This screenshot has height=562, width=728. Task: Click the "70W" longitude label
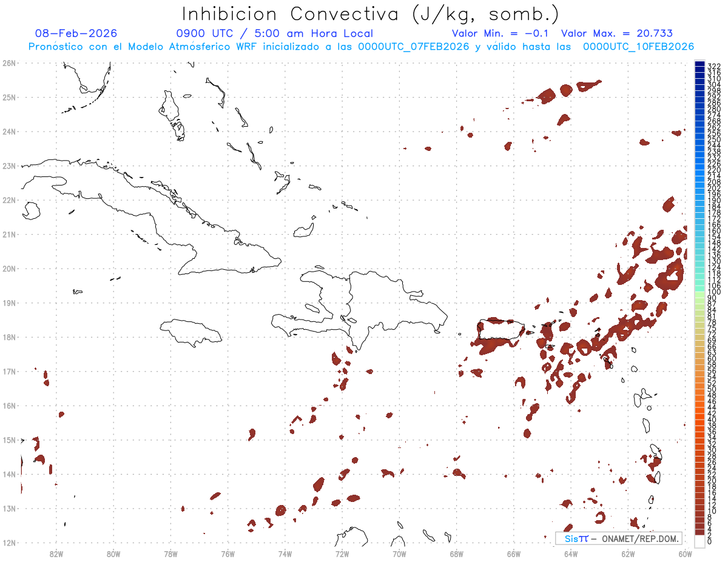pos(399,554)
